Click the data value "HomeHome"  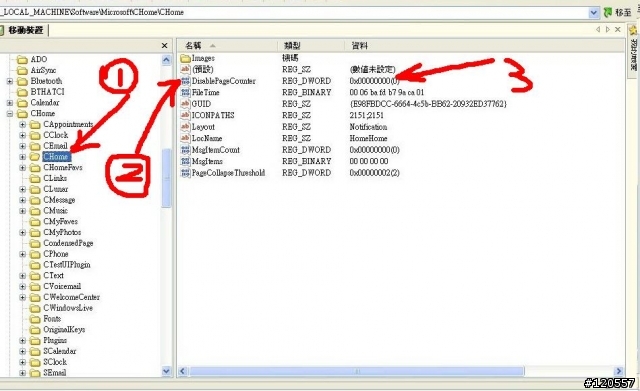point(368,138)
